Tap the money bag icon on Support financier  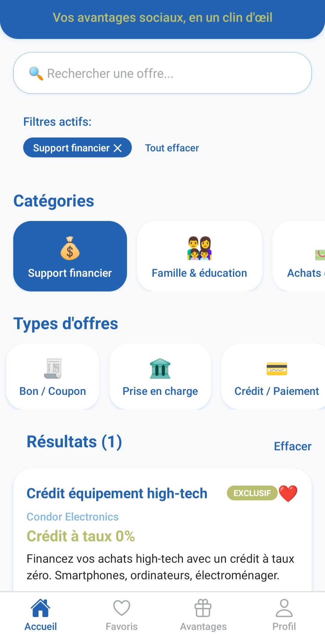click(x=70, y=250)
